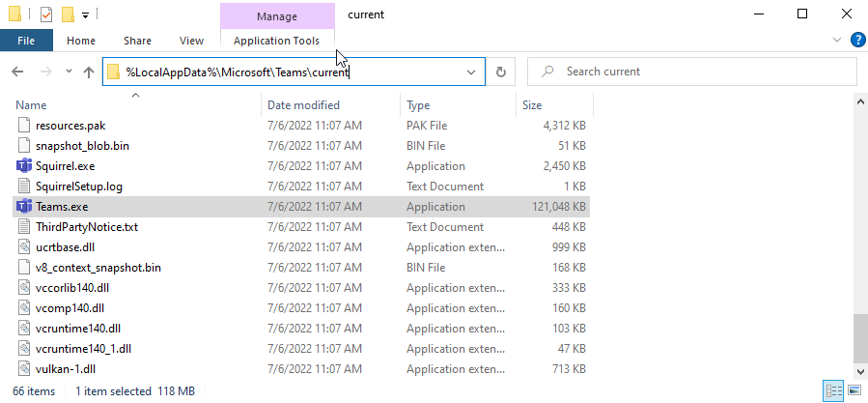Open the Customize Quick Access Toolbar dropdown

pyautogui.click(x=85, y=15)
